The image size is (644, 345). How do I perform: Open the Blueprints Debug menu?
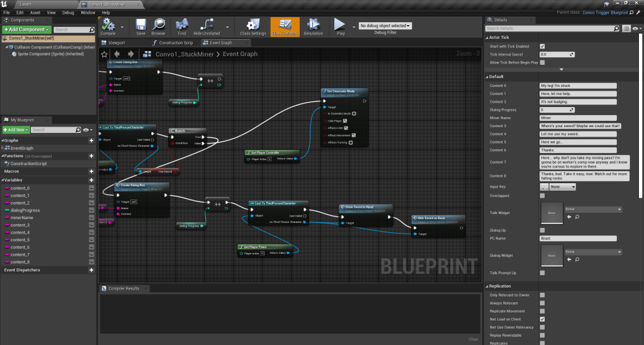pyautogui.click(x=67, y=13)
